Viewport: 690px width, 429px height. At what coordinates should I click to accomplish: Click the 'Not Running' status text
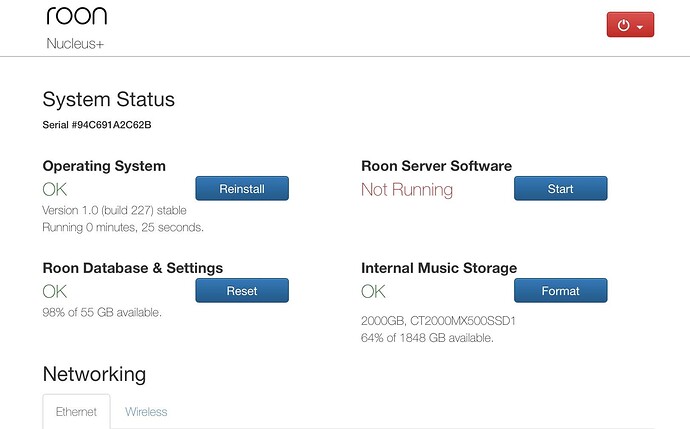(x=407, y=190)
